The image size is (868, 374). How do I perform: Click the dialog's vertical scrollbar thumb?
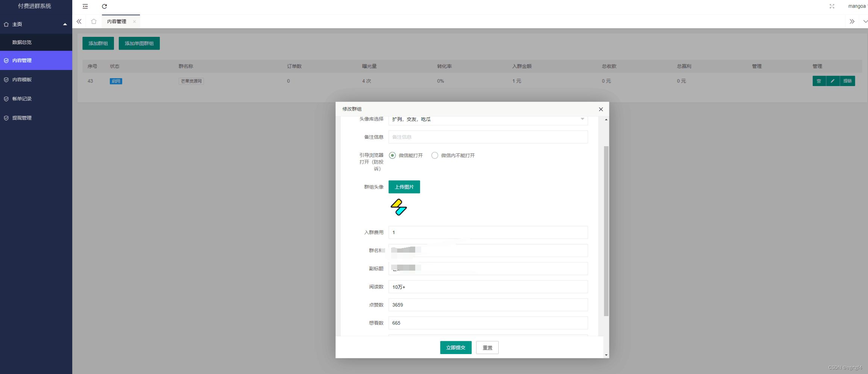pos(606,231)
